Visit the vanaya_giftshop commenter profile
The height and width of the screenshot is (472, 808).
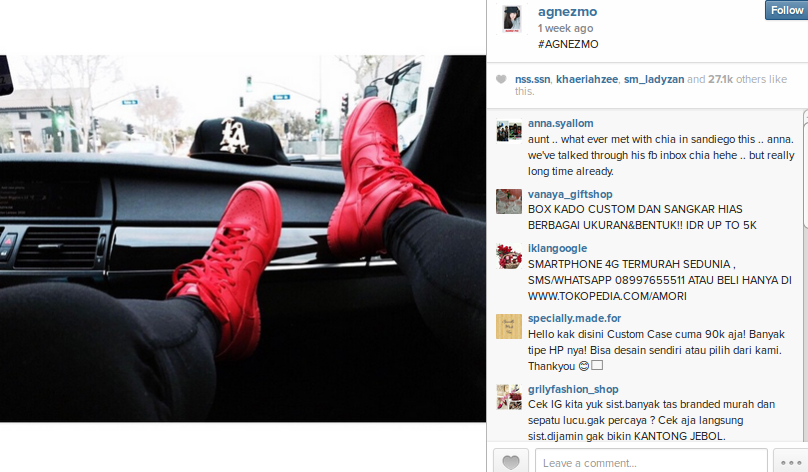point(570,194)
